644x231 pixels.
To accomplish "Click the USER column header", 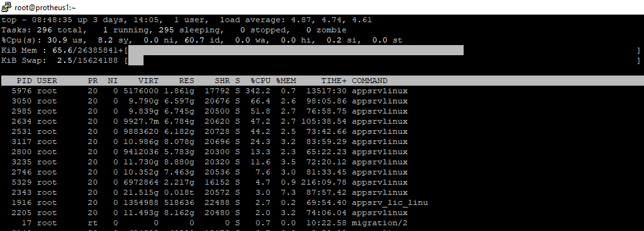I will tap(47, 81).
